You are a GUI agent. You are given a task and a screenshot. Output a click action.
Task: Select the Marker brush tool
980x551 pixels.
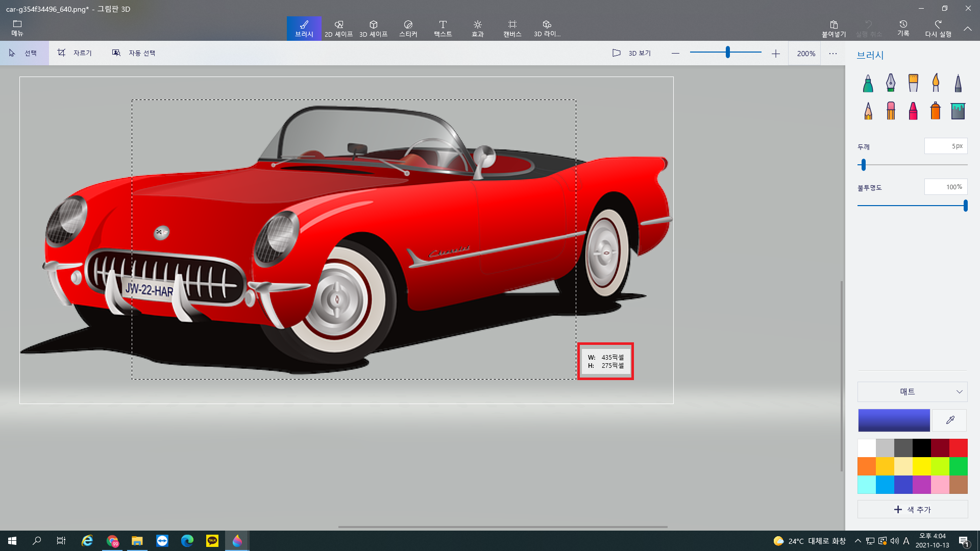[868, 83]
